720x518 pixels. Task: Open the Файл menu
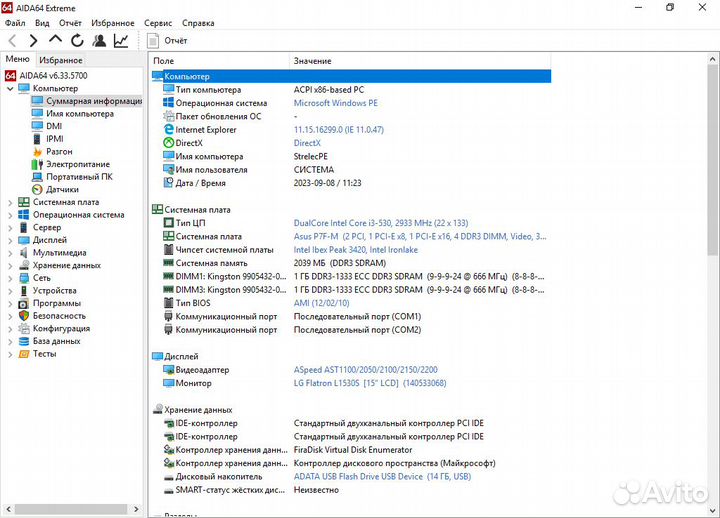pyautogui.click(x=15, y=22)
